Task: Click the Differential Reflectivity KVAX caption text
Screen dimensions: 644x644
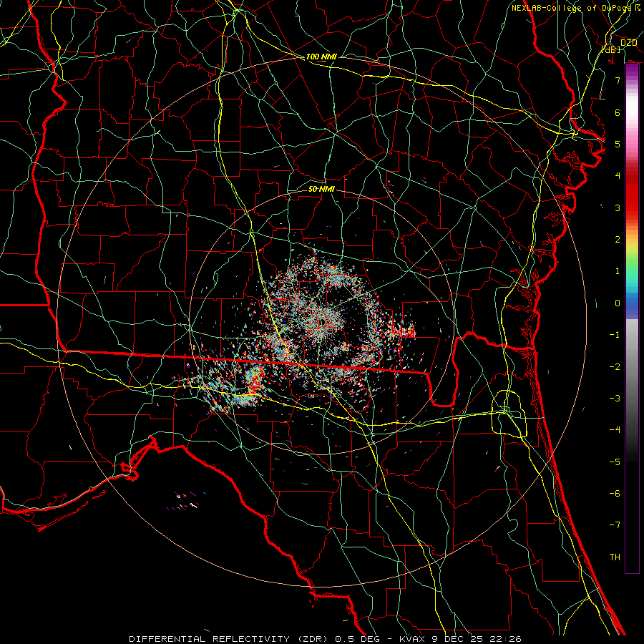Action: [x=325, y=639]
